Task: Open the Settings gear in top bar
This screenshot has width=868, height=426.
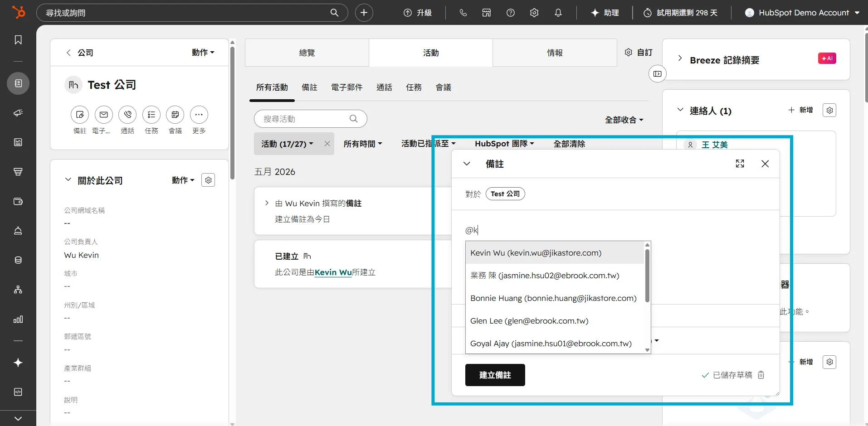Action: tap(534, 13)
